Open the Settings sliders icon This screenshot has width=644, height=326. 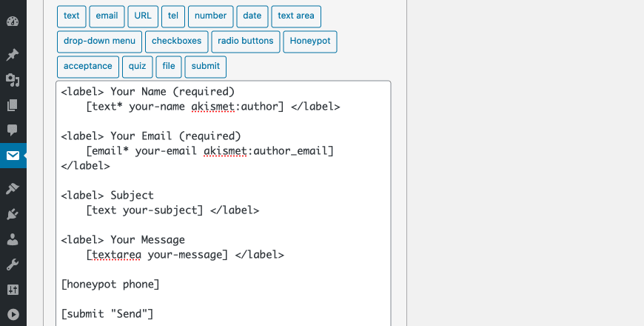13,290
